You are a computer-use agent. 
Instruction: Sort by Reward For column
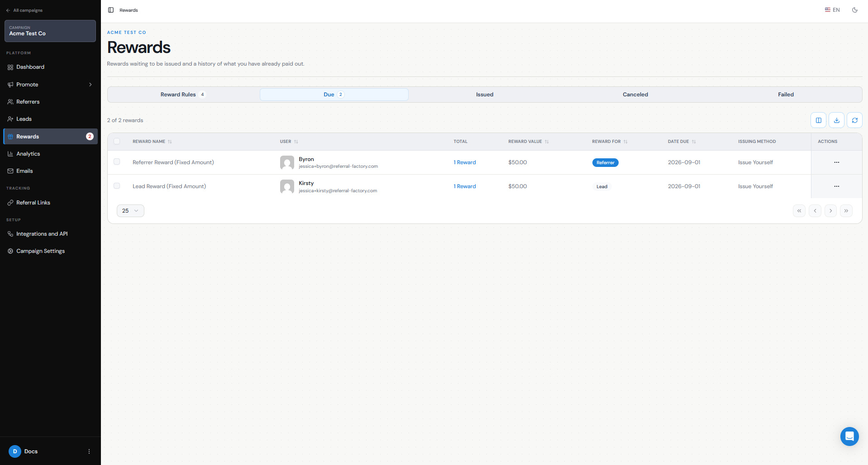[610, 142]
